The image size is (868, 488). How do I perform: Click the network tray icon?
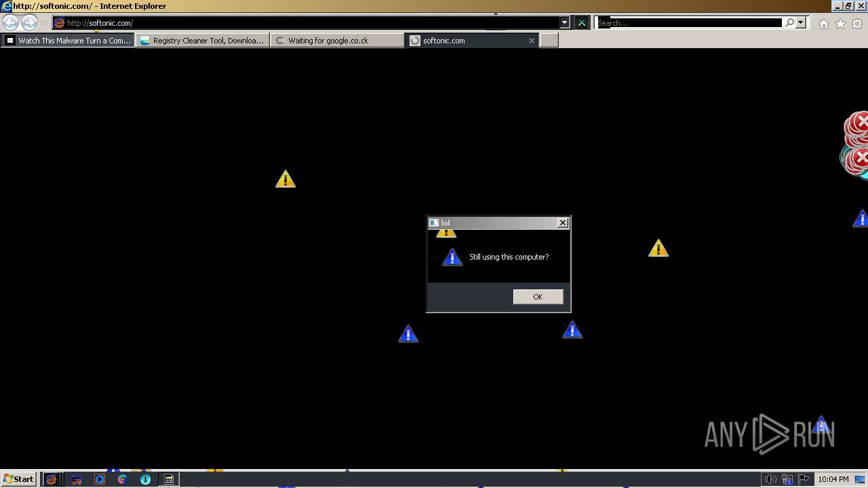click(x=787, y=479)
